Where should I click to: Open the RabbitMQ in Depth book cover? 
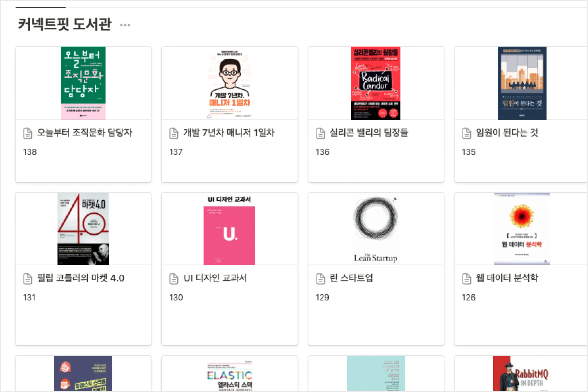(x=521, y=373)
